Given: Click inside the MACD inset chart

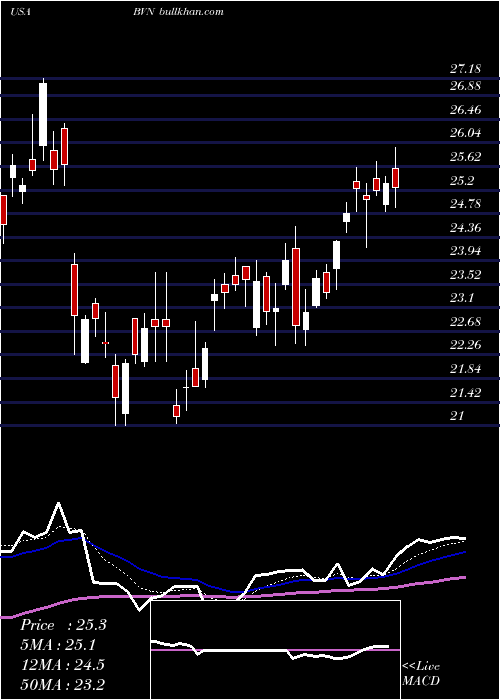Looking at the screenshot, I should pyautogui.click(x=275, y=650).
